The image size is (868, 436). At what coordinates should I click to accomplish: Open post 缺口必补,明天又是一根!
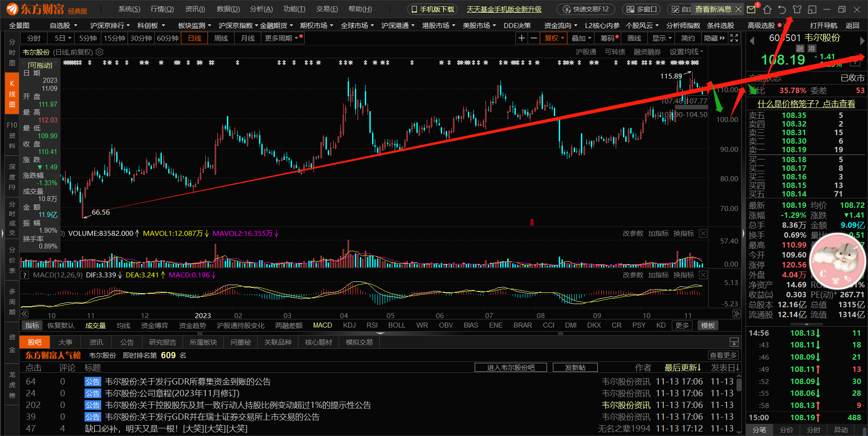[x=166, y=429]
